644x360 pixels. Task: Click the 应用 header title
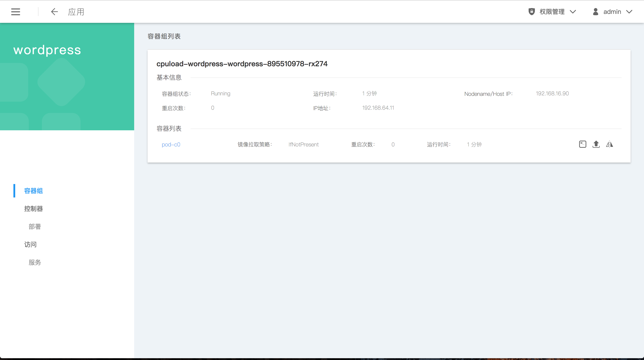click(x=76, y=12)
